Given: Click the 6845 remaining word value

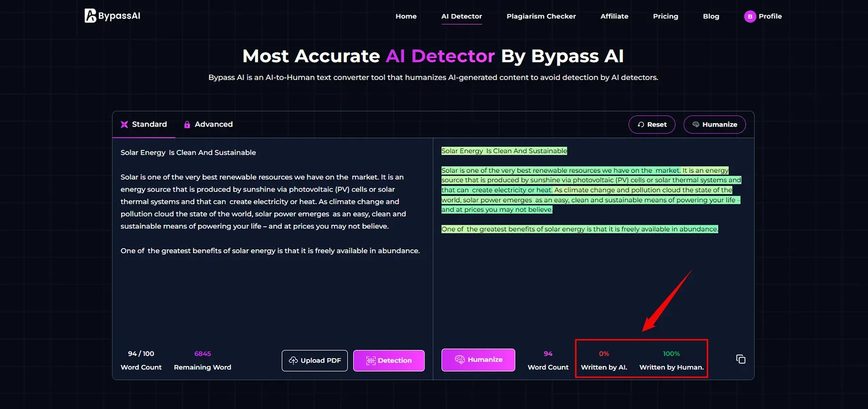Looking at the screenshot, I should click(203, 354).
